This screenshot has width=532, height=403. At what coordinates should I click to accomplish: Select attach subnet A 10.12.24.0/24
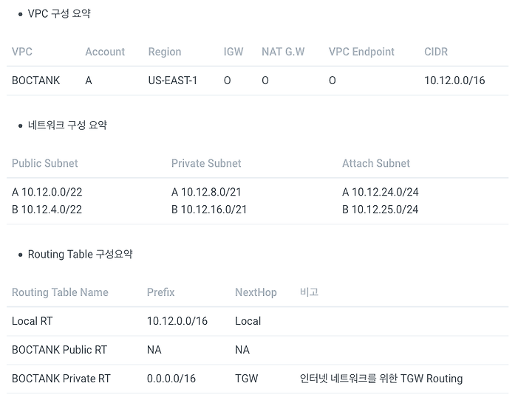click(381, 192)
